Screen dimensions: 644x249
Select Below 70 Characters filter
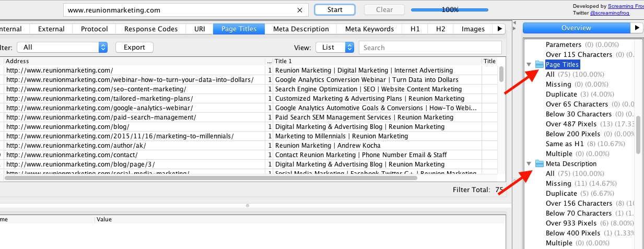[589, 214]
